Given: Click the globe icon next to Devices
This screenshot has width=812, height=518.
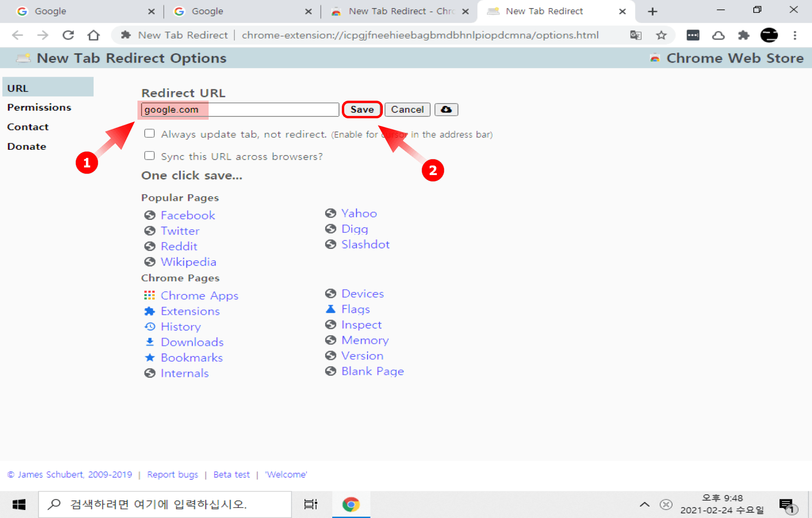Looking at the screenshot, I should [330, 293].
